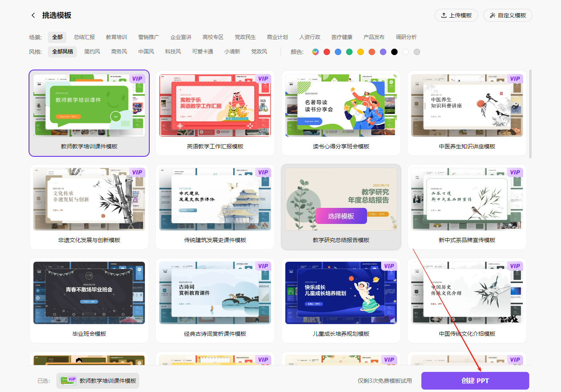Screen dimensions: 561x392
Task: Click the VIP badge on 英语教学工作汇报模板
Action: 263,79
